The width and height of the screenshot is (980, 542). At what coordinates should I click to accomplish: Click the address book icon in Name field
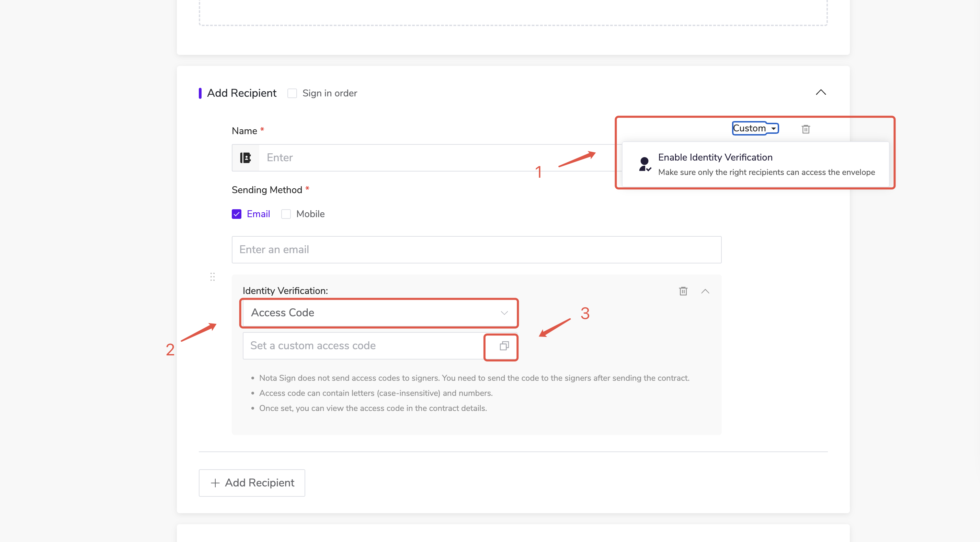tap(246, 158)
